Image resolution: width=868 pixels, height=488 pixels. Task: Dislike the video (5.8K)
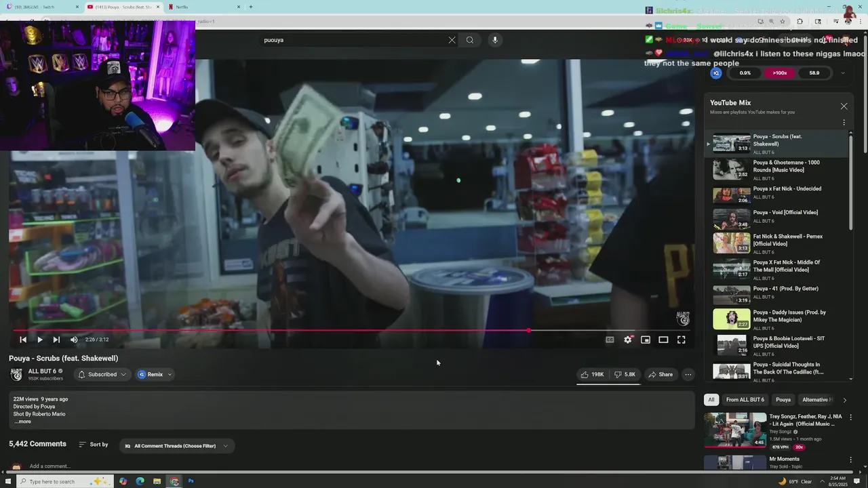tap(625, 374)
